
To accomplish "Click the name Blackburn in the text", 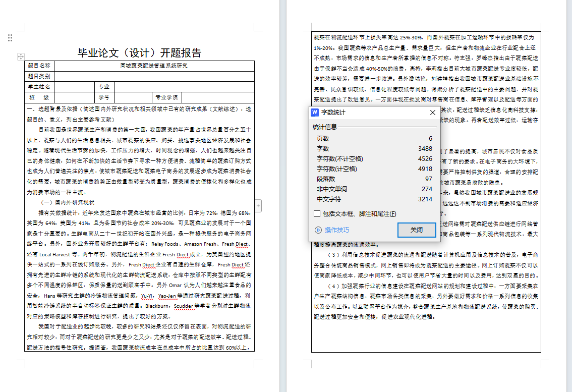I will point(157,306).
